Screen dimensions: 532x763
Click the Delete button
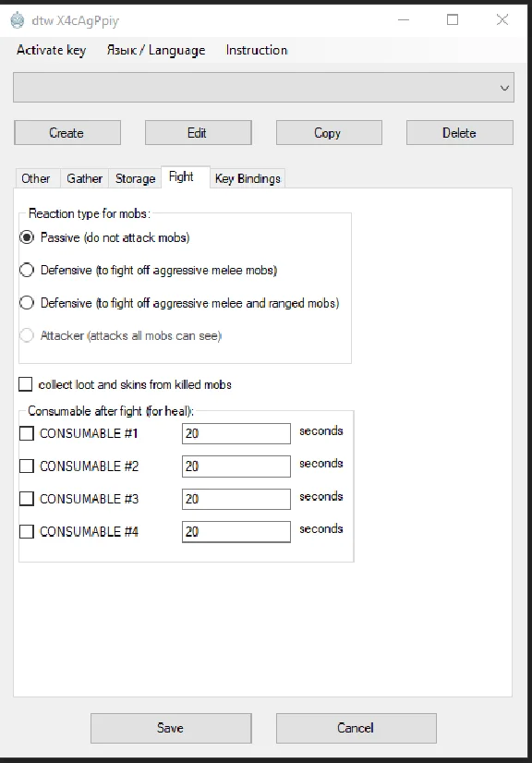click(x=459, y=133)
